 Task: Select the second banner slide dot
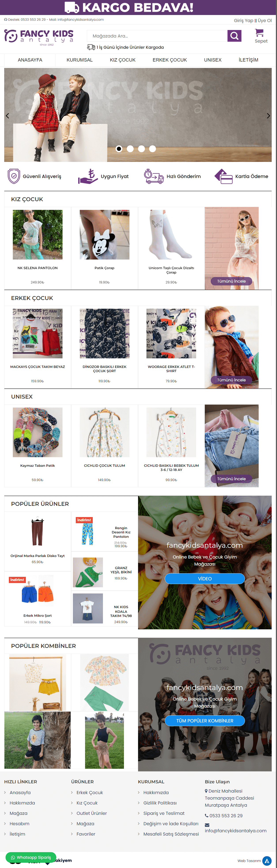pyautogui.click(x=130, y=149)
